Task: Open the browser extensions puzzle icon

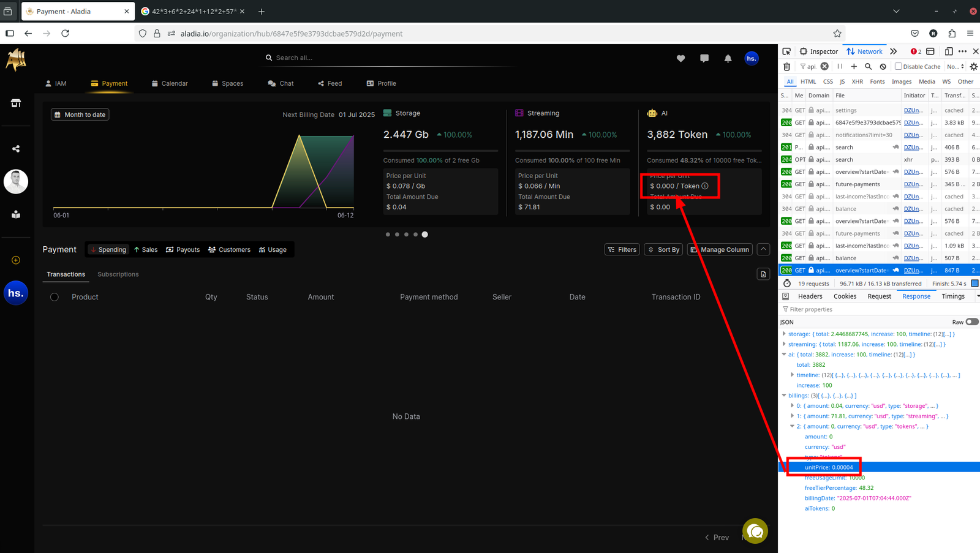Action: [952, 34]
